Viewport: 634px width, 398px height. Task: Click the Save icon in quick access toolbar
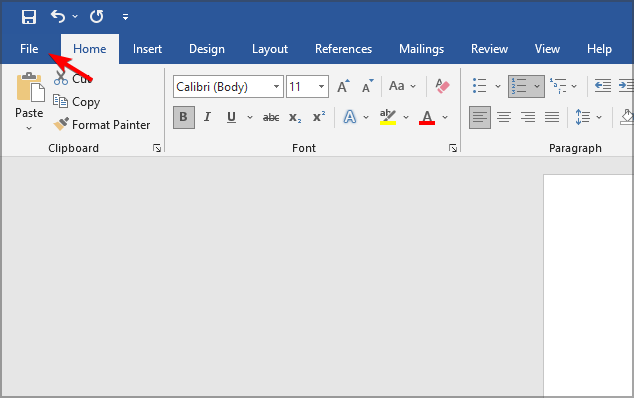(29, 17)
